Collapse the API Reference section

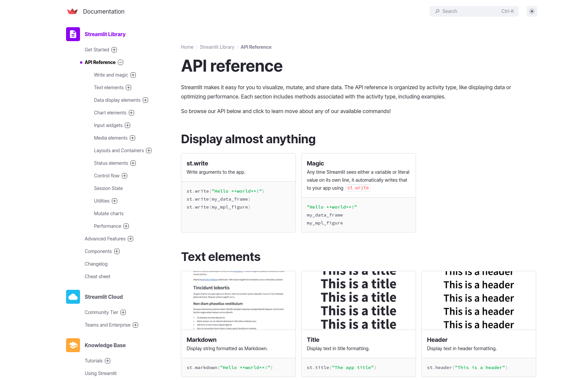121,62
